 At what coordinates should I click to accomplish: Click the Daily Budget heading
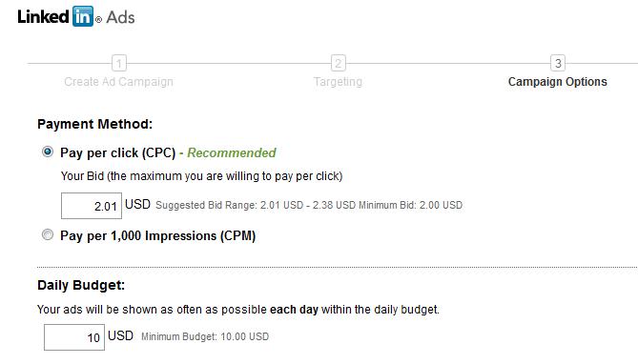point(81,285)
